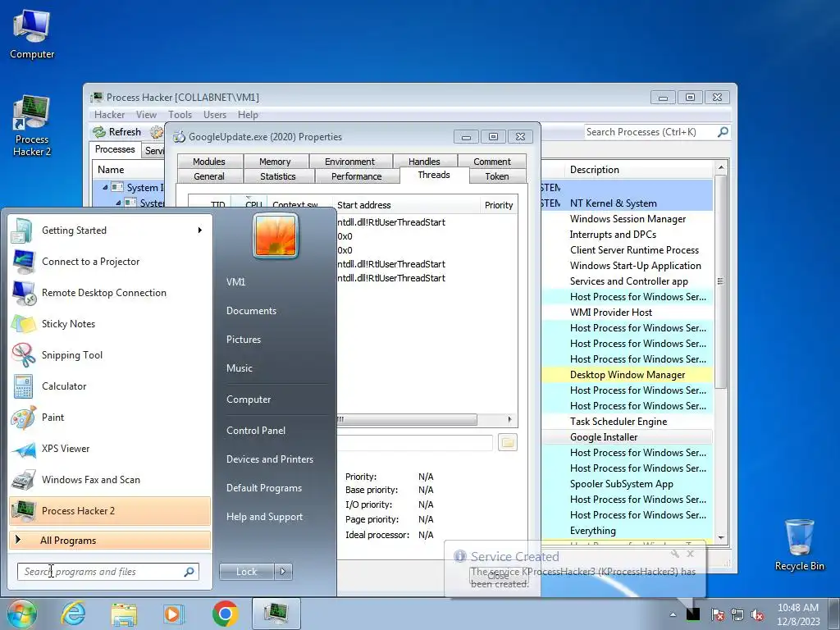840x630 pixels.
Task: Click the Start orb button
Action: click(x=21, y=614)
